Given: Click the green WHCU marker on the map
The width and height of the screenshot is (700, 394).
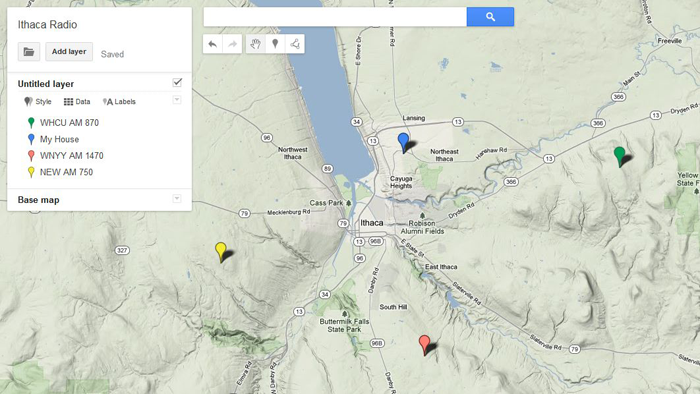Looking at the screenshot, I should coord(619,156).
